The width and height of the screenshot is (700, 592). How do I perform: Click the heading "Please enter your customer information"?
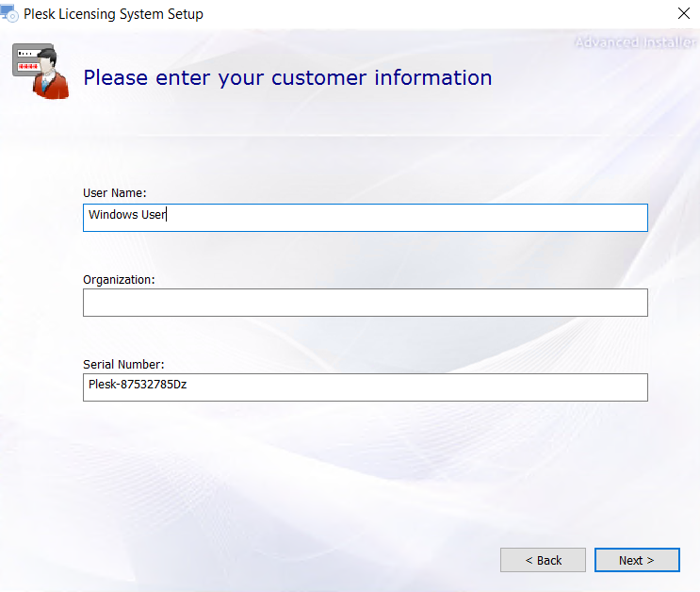click(288, 78)
